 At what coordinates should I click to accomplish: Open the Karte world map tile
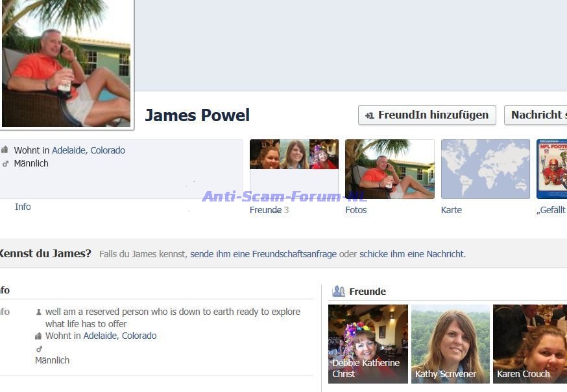click(x=485, y=168)
